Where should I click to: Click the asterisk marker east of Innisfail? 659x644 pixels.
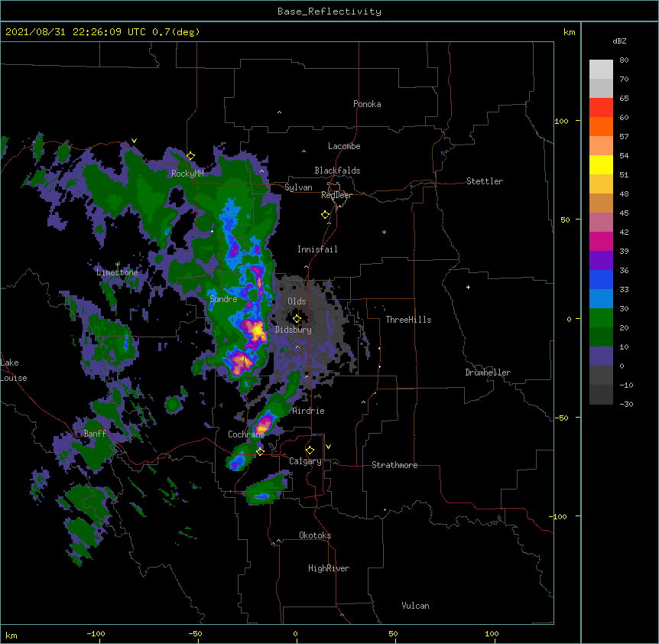[x=384, y=232]
